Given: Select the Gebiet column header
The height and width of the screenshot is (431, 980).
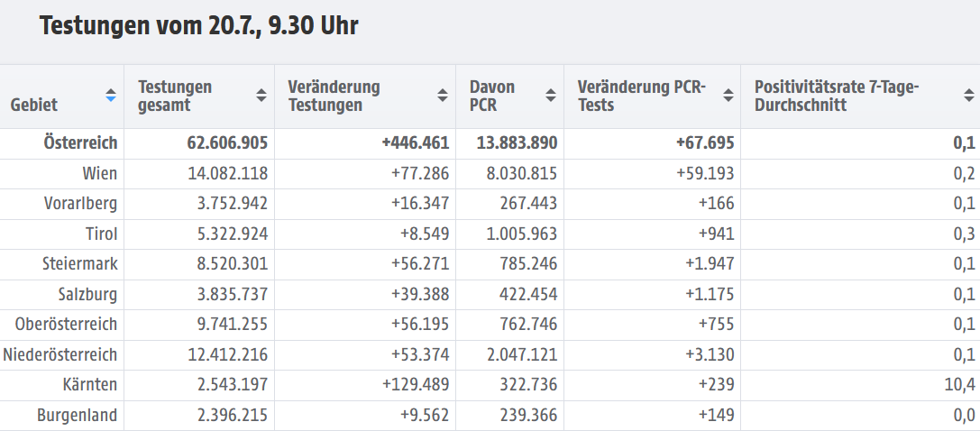Looking at the screenshot, I should [33, 105].
